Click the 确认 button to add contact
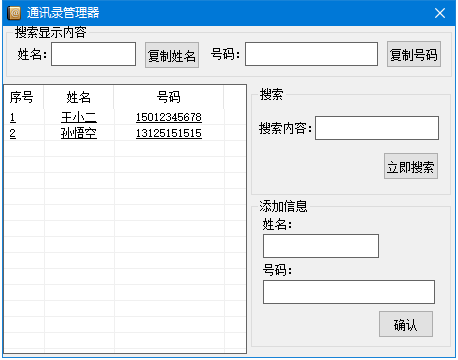Viewport: 458px width, 360px height. 406,324
